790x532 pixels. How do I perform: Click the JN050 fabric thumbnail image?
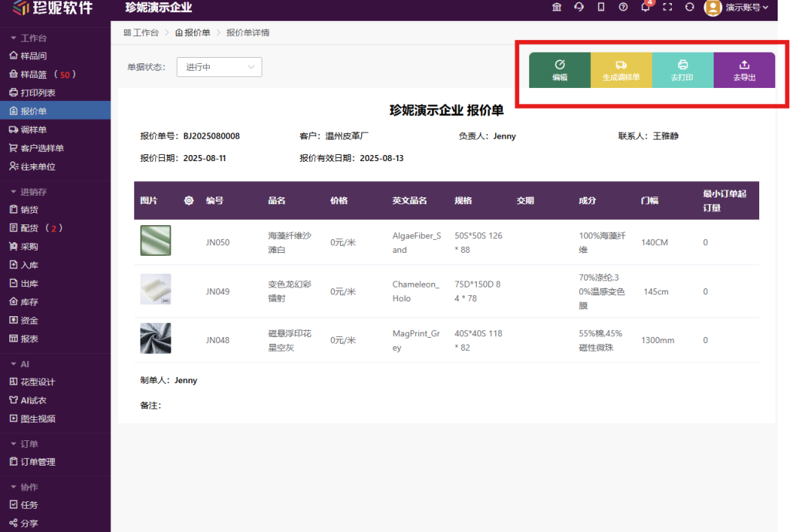pos(155,241)
